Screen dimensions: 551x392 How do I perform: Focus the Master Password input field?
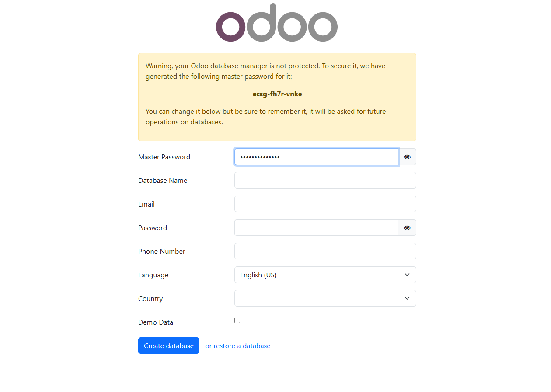tap(316, 157)
